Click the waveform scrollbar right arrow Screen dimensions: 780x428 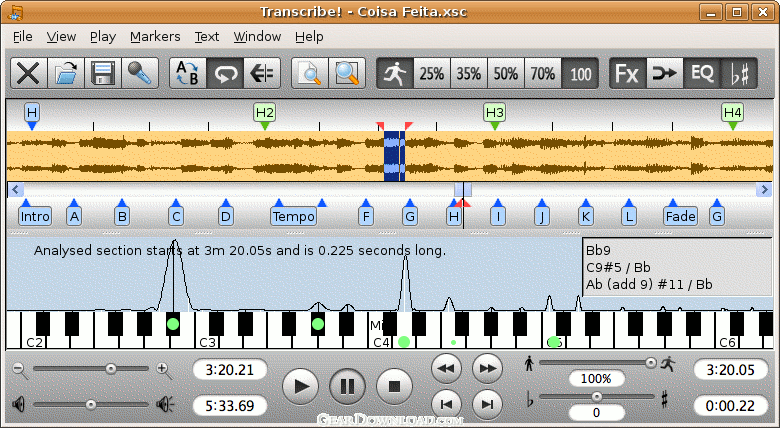[764, 190]
